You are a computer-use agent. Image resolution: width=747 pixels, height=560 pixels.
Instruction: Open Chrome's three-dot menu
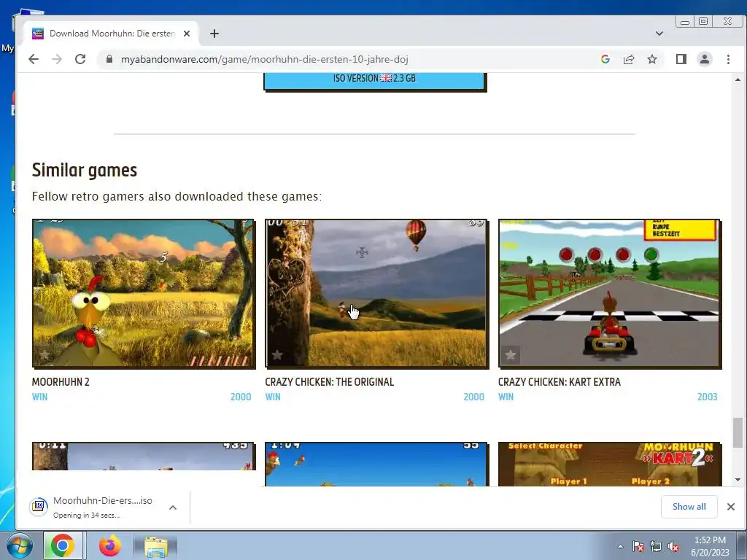click(x=728, y=59)
